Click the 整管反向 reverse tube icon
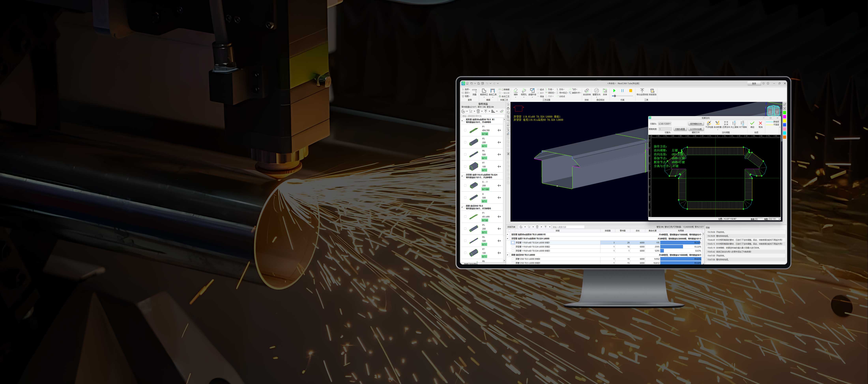Viewport: 868px width, 384px height. click(x=596, y=90)
